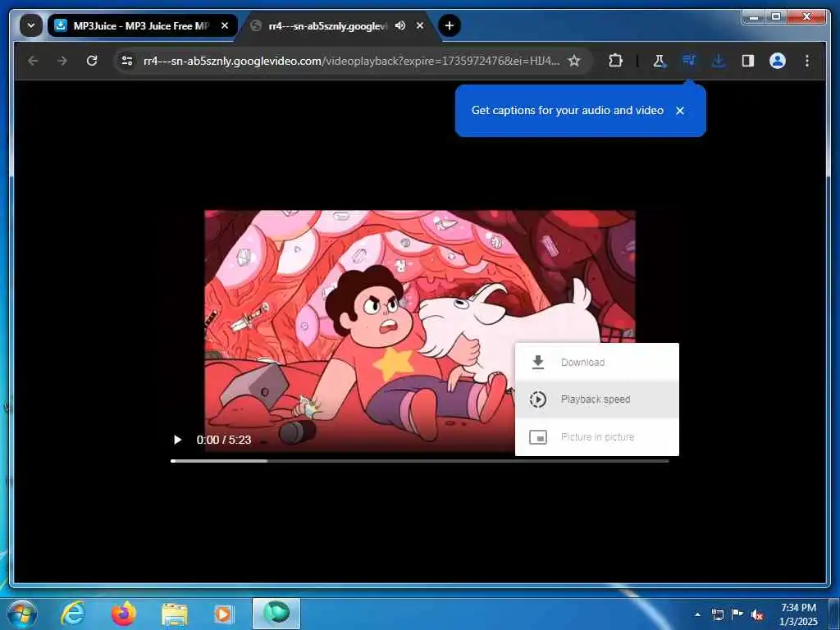
Task: Minimize the browser window
Action: pos(755,17)
